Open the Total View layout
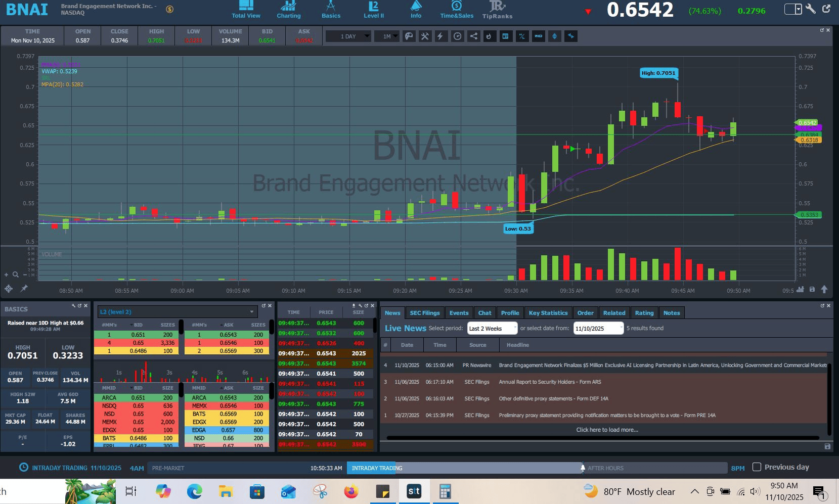Image resolution: width=839 pixels, height=504 pixels. (246, 10)
